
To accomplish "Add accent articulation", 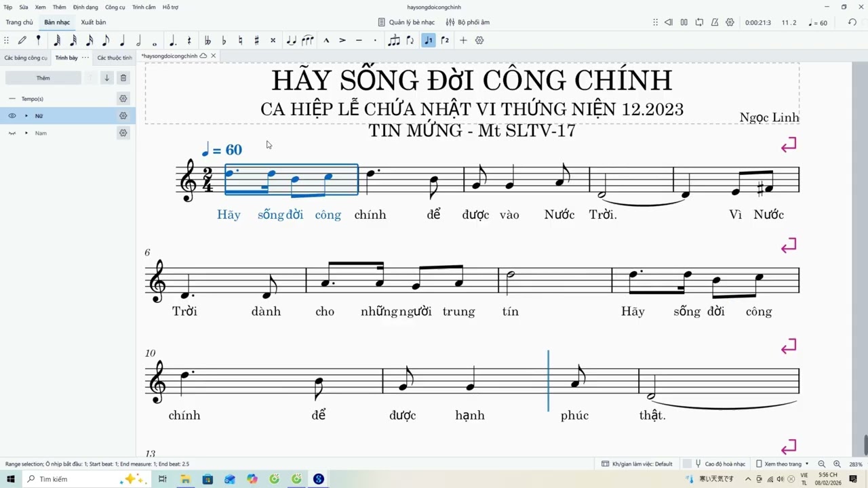I will (x=342, y=41).
